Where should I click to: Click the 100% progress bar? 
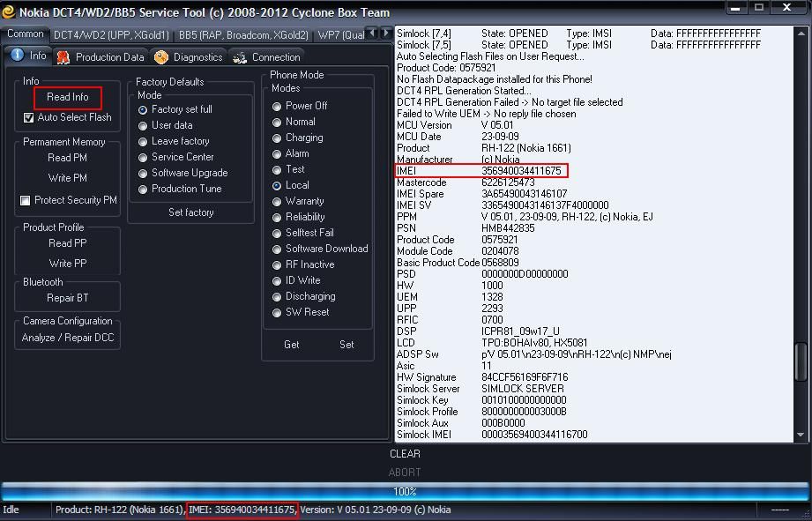(405, 491)
